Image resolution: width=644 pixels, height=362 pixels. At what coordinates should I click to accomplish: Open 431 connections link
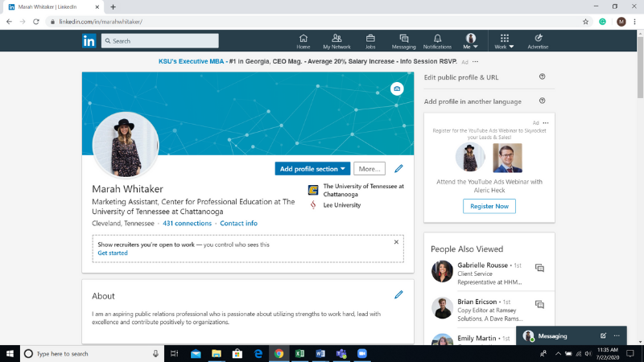coord(187,224)
